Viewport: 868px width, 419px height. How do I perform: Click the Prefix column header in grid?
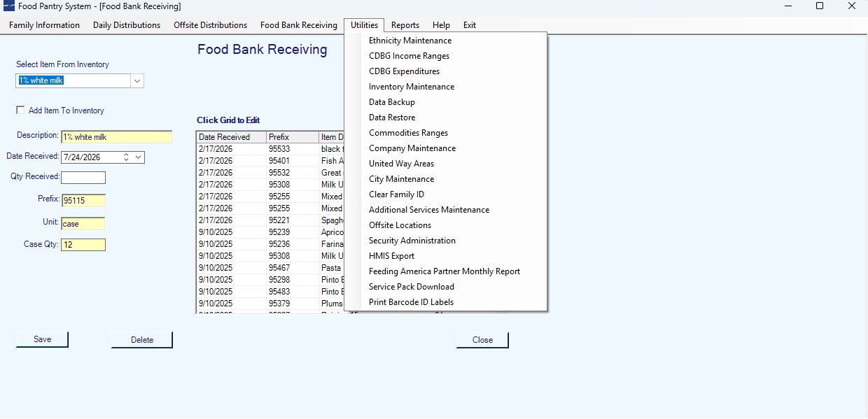pyautogui.click(x=293, y=137)
